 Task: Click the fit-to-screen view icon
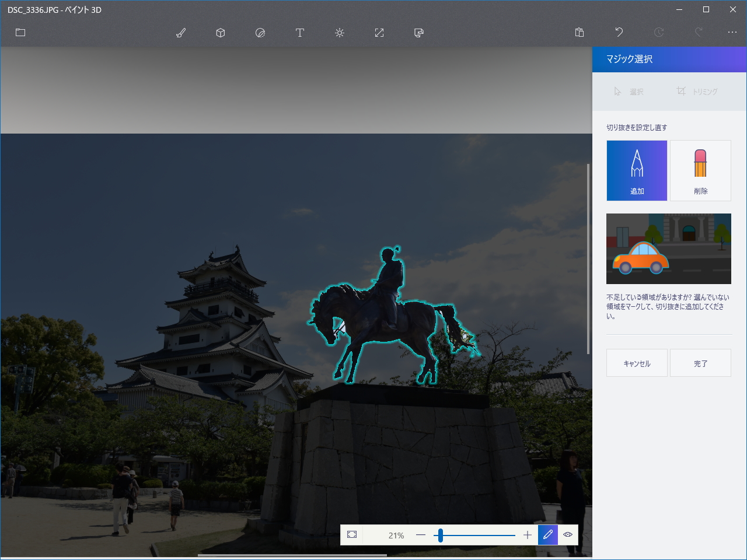[352, 535]
